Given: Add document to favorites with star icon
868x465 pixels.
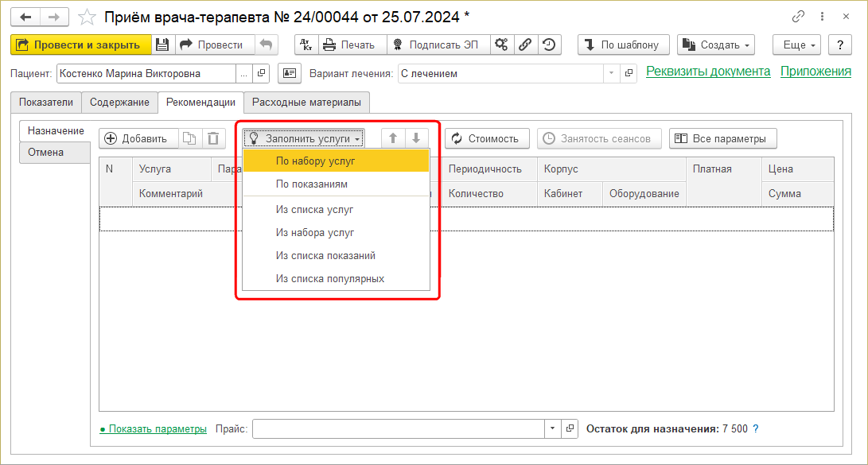Looking at the screenshot, I should click(x=87, y=17).
